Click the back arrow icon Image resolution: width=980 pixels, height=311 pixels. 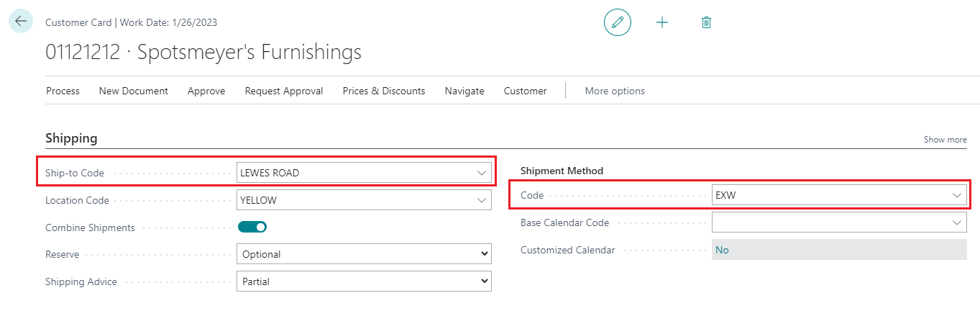(x=20, y=22)
